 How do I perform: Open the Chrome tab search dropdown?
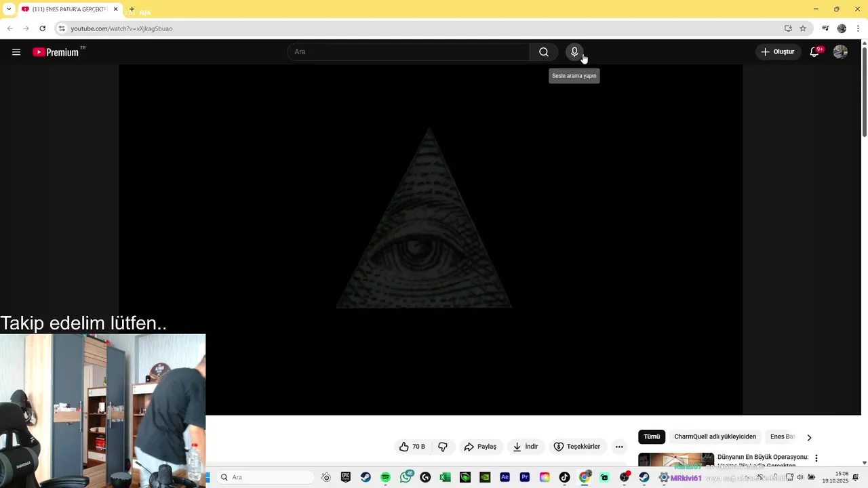[x=9, y=9]
